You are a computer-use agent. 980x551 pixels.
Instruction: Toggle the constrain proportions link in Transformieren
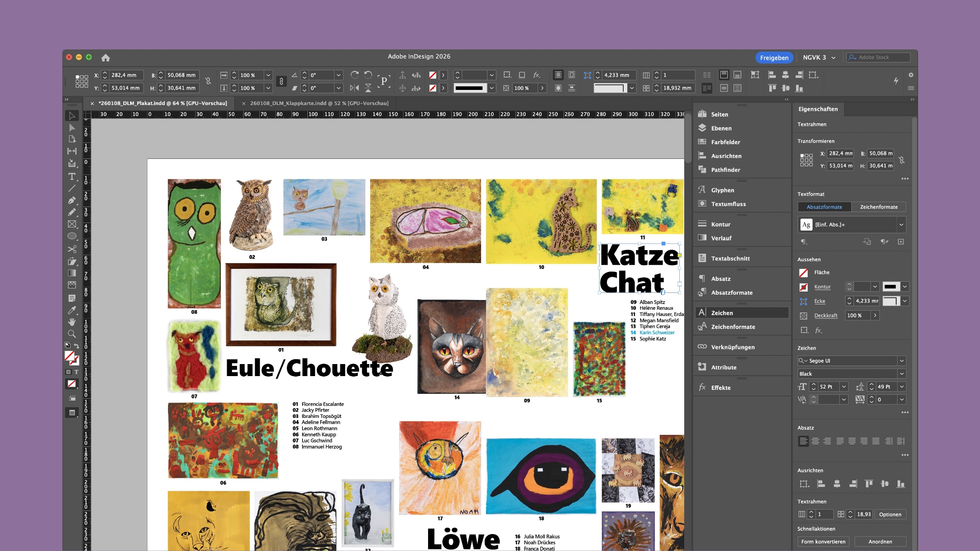pyautogui.click(x=902, y=160)
